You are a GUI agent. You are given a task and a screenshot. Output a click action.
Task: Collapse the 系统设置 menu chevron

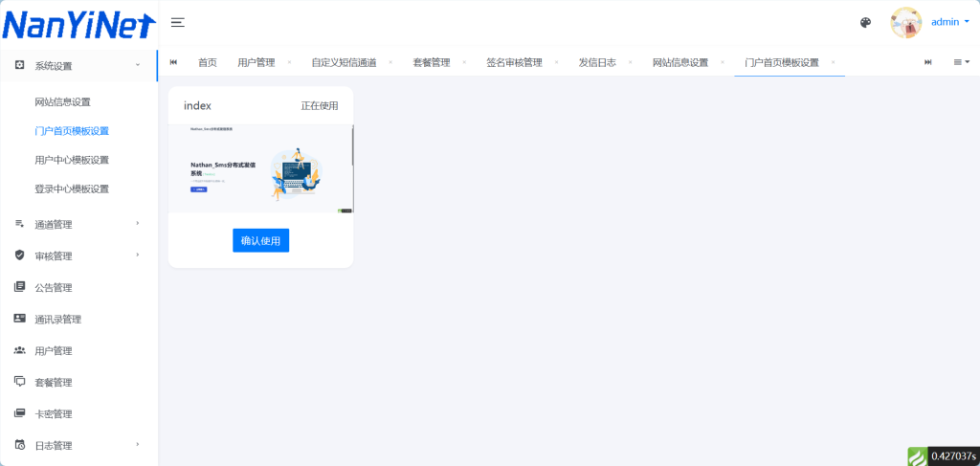[x=137, y=65]
